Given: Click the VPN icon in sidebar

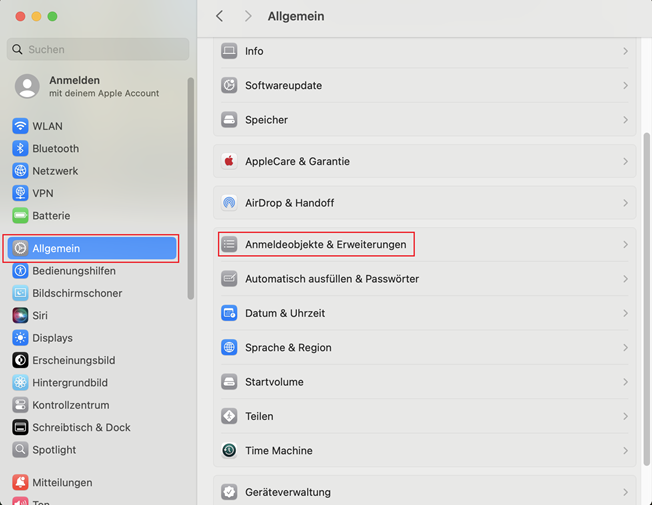Looking at the screenshot, I should click(x=20, y=193).
